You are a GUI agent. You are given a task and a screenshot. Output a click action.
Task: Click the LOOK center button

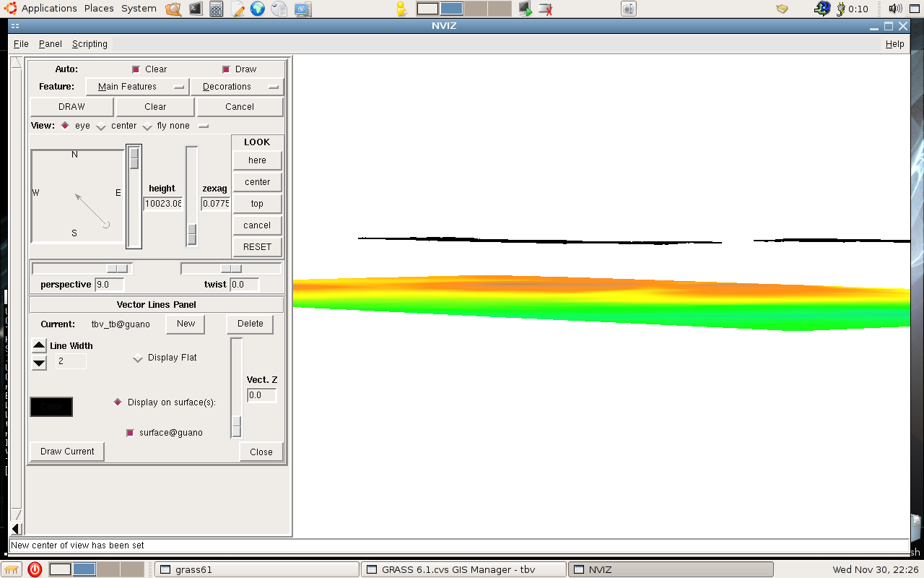click(x=257, y=182)
